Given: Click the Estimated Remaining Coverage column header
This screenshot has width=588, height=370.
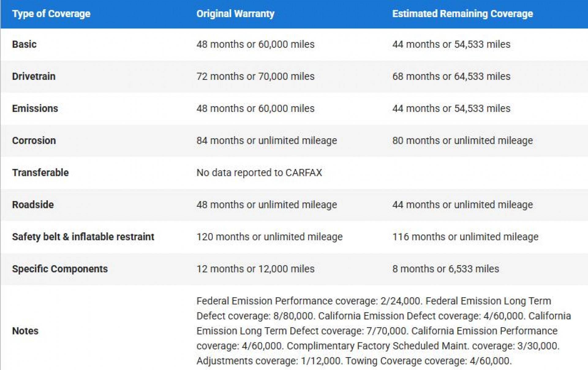Looking at the screenshot, I should tap(462, 14).
